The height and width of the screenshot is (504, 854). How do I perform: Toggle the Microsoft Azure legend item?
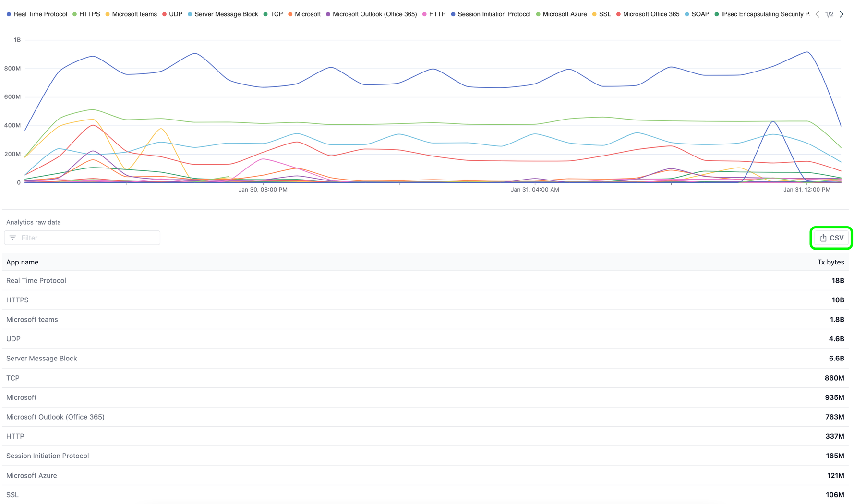(561, 14)
